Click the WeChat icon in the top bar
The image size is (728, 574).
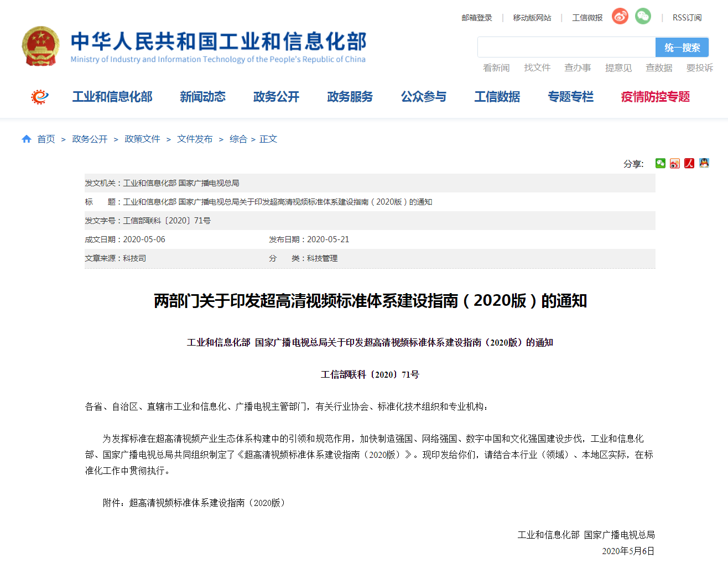643,17
